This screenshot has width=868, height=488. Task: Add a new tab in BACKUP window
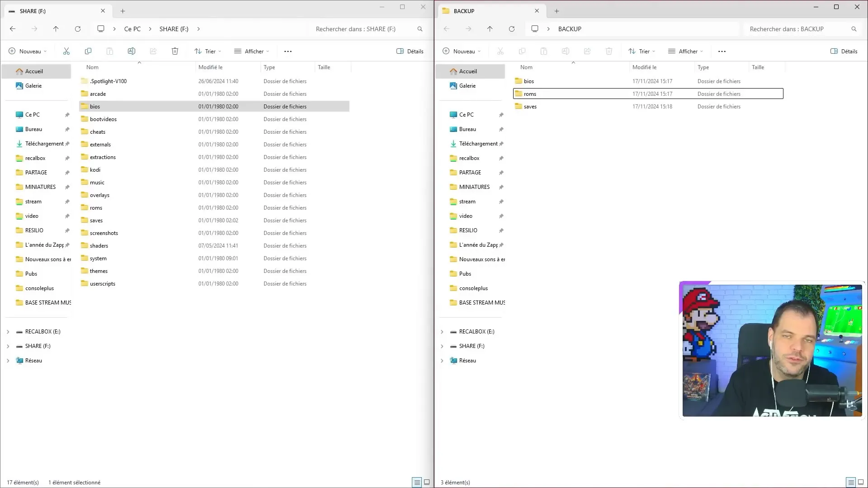pos(557,11)
